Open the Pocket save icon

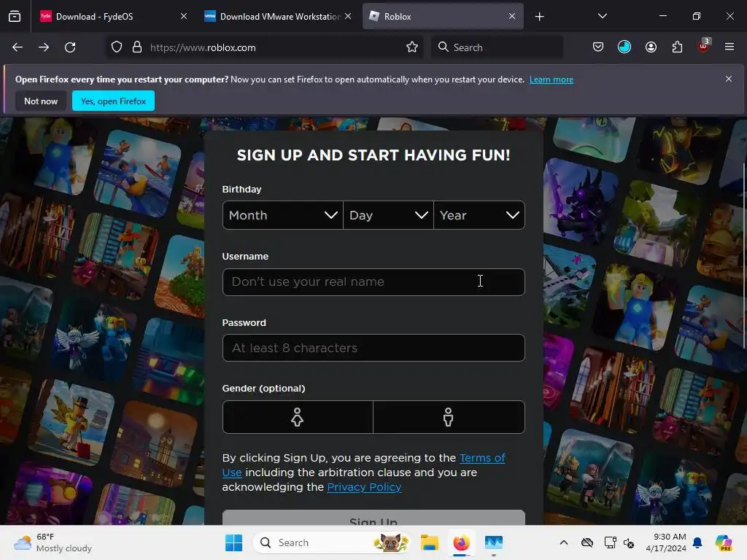(x=598, y=47)
